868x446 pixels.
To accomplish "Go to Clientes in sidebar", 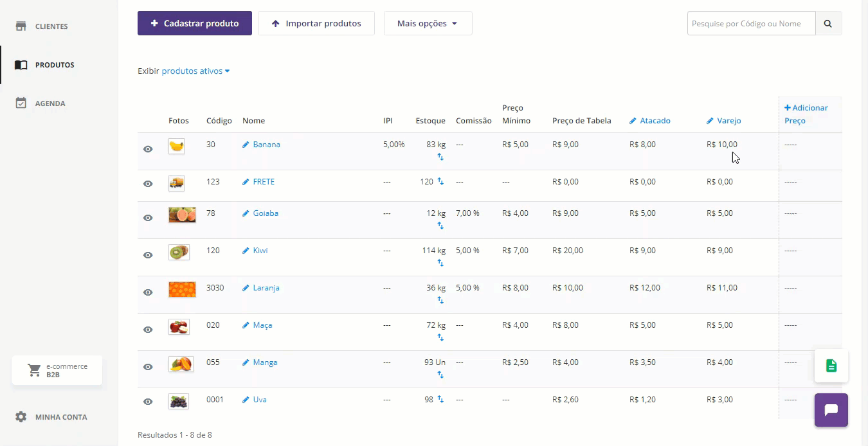I will (51, 26).
